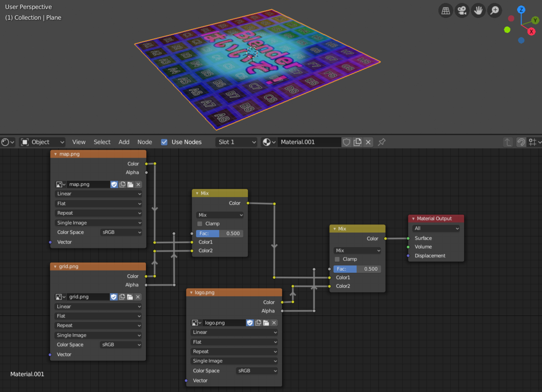Duplicate Material.001 with new material icon
This screenshot has height=392, width=542.
pyautogui.click(x=357, y=142)
